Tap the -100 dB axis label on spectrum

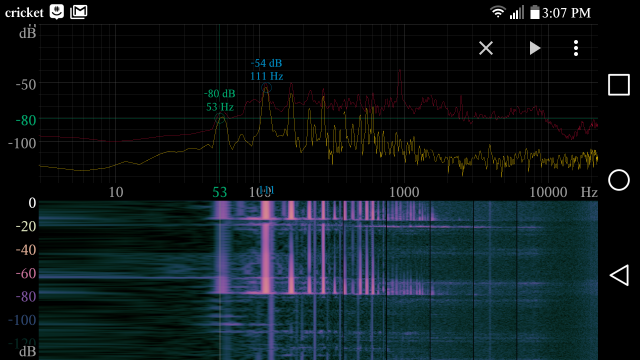[x=22, y=143]
